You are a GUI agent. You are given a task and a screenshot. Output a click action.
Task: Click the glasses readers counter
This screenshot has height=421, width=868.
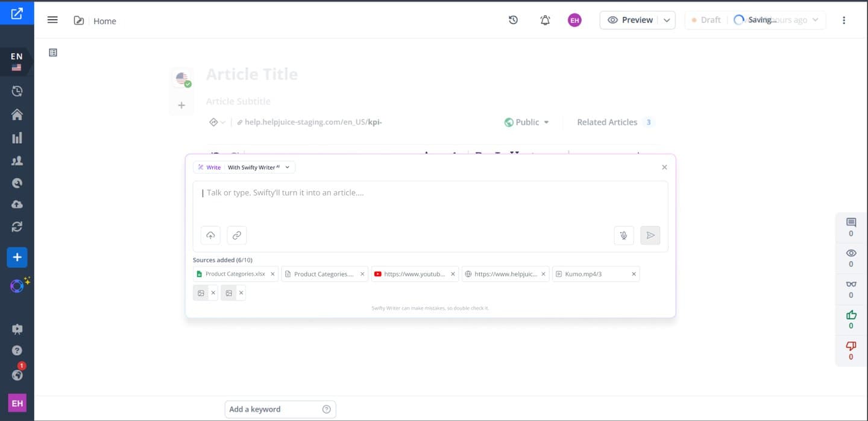[851, 289]
